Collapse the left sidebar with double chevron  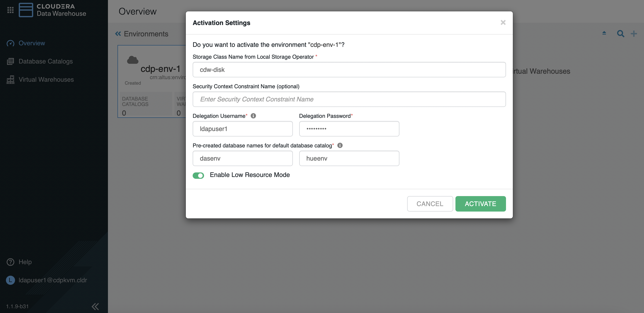click(95, 306)
